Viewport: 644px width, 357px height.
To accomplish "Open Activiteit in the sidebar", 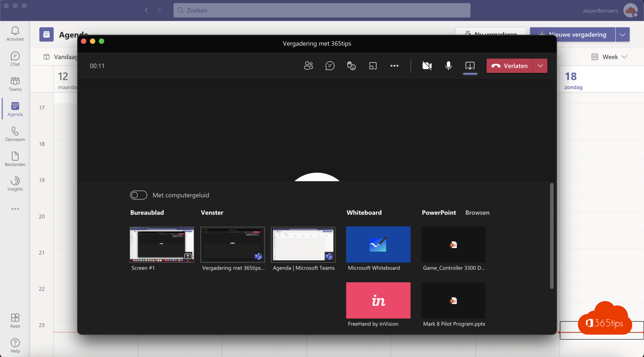I will (x=15, y=34).
